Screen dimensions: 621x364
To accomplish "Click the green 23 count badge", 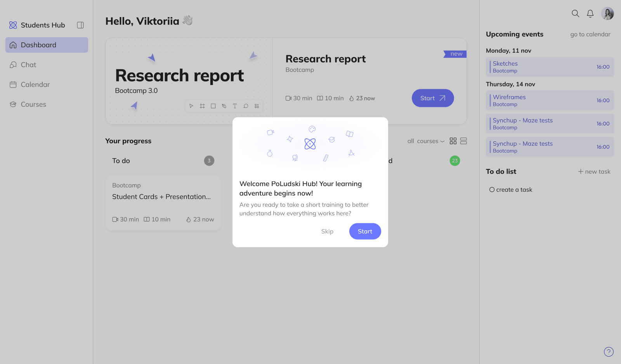I will (455, 160).
